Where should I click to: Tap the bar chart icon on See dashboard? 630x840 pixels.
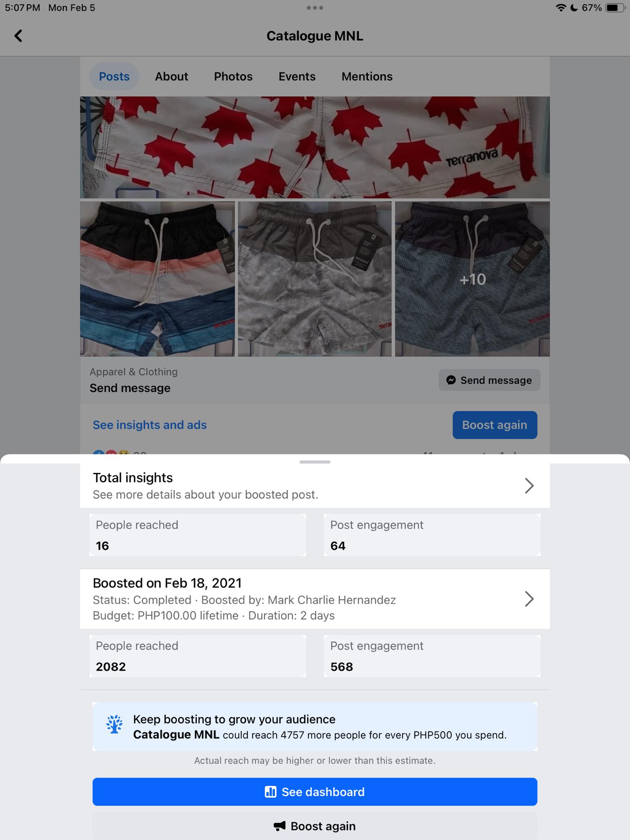tap(270, 792)
